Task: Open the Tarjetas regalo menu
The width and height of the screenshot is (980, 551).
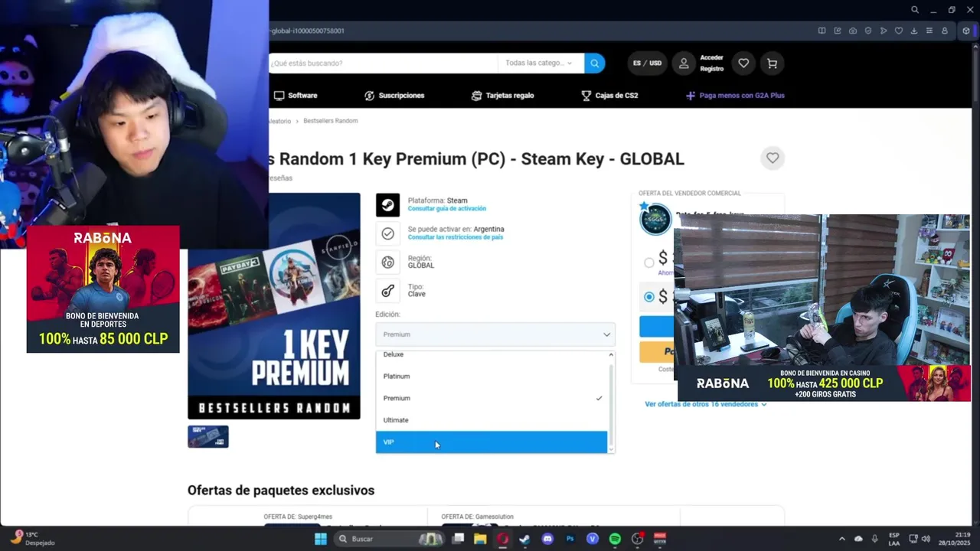Action: tap(502, 96)
